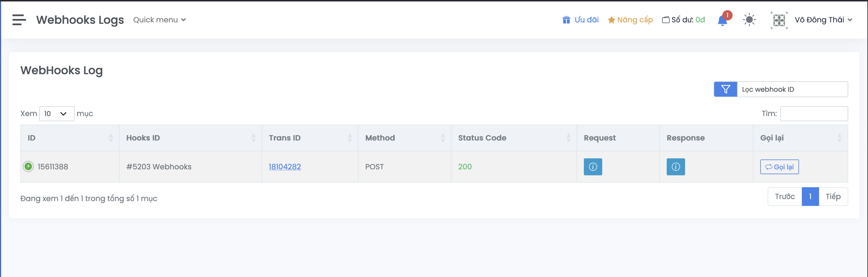Sort table by ID column
This screenshot has height=277, width=868.
pos(70,138)
